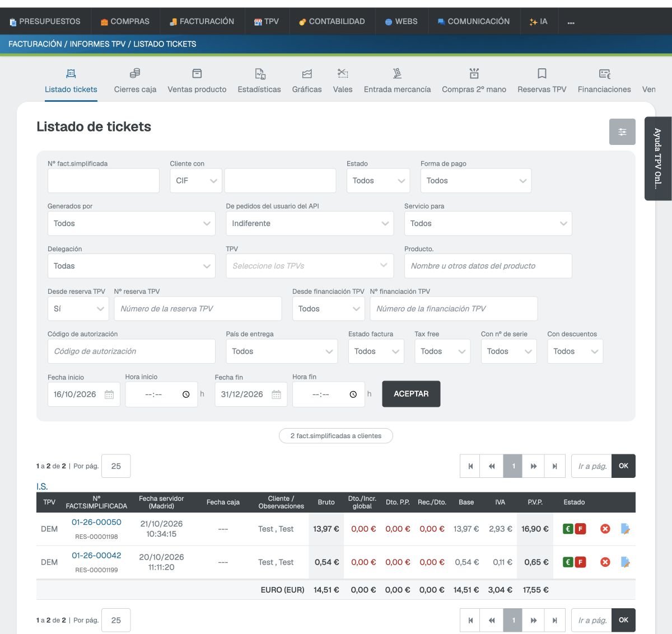Open Desde reserva TPV dropdown

(x=78, y=309)
